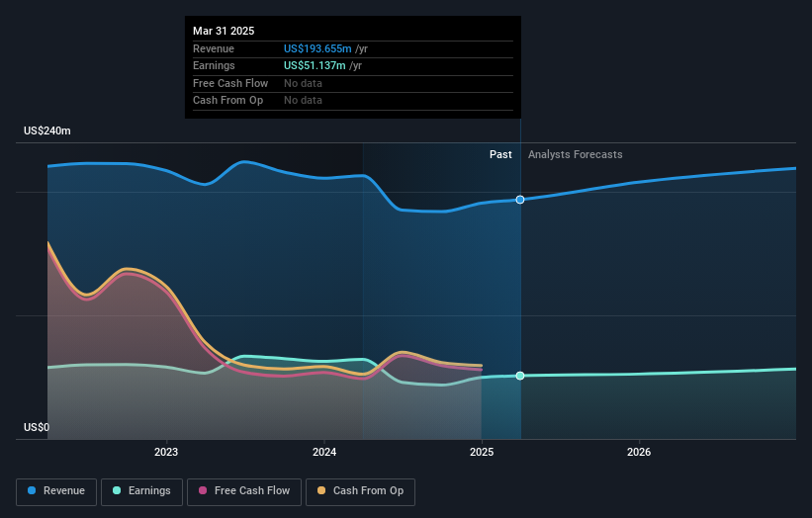Click the US$0 y-axis label
This screenshot has width=812, height=518.
tap(37, 427)
